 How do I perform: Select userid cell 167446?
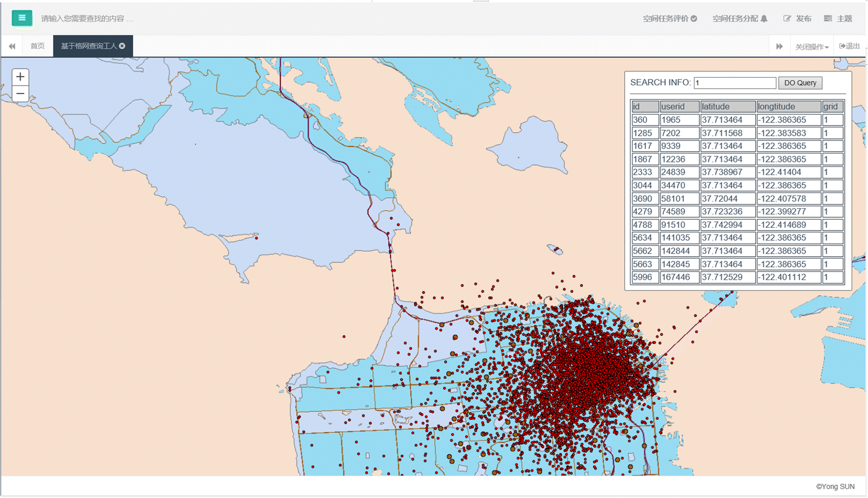[679, 277]
